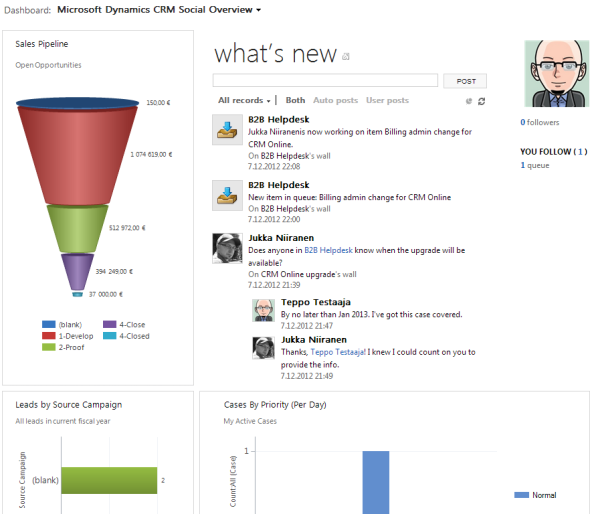The width and height of the screenshot is (590, 514).
Task: Click the My Active Cases subtitle
Action: 250,421
